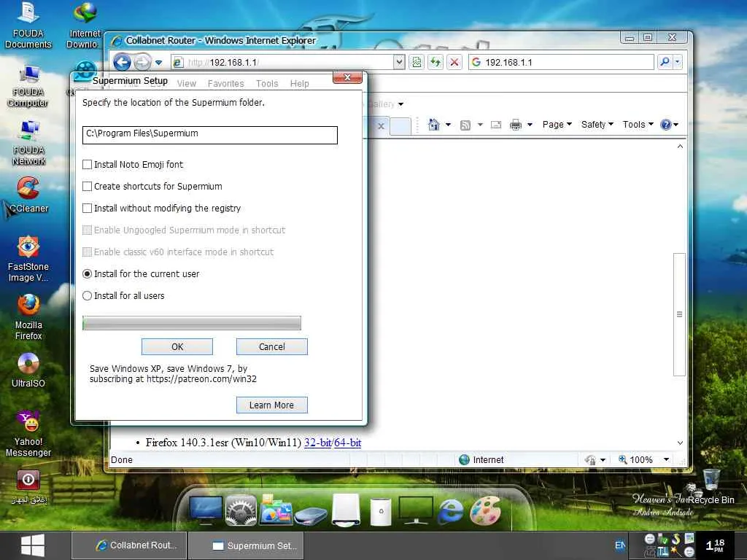Open FOUDA Documents desktop icon

pyautogui.click(x=28, y=25)
